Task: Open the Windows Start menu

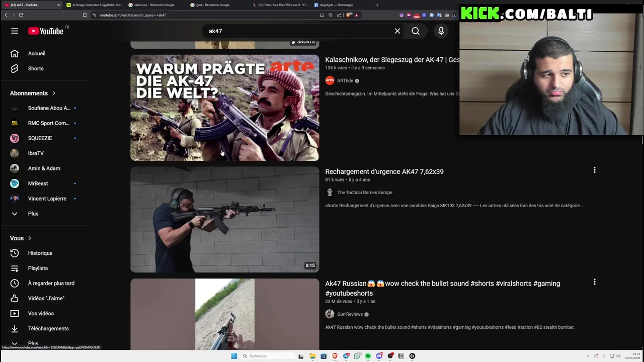Action: pyautogui.click(x=234, y=356)
